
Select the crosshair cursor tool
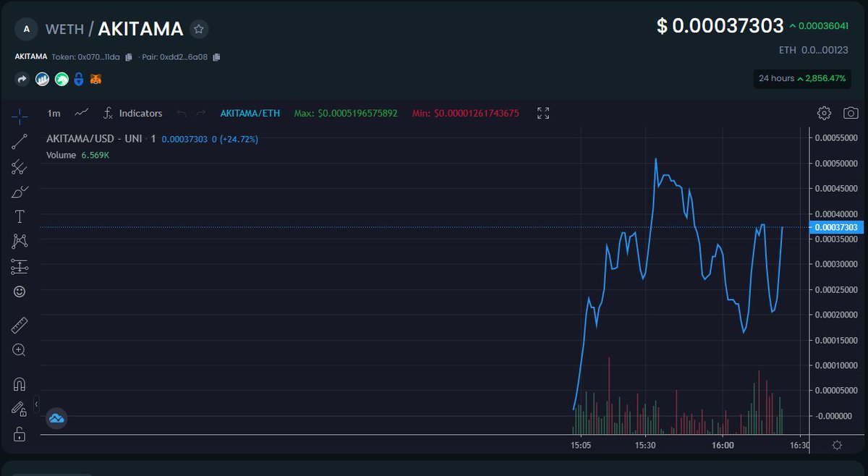click(x=20, y=115)
